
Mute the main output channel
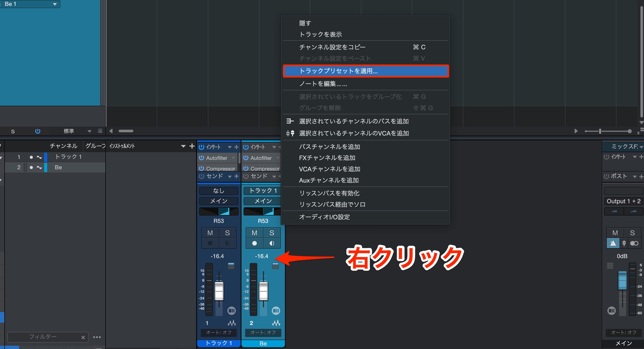pyautogui.click(x=615, y=233)
